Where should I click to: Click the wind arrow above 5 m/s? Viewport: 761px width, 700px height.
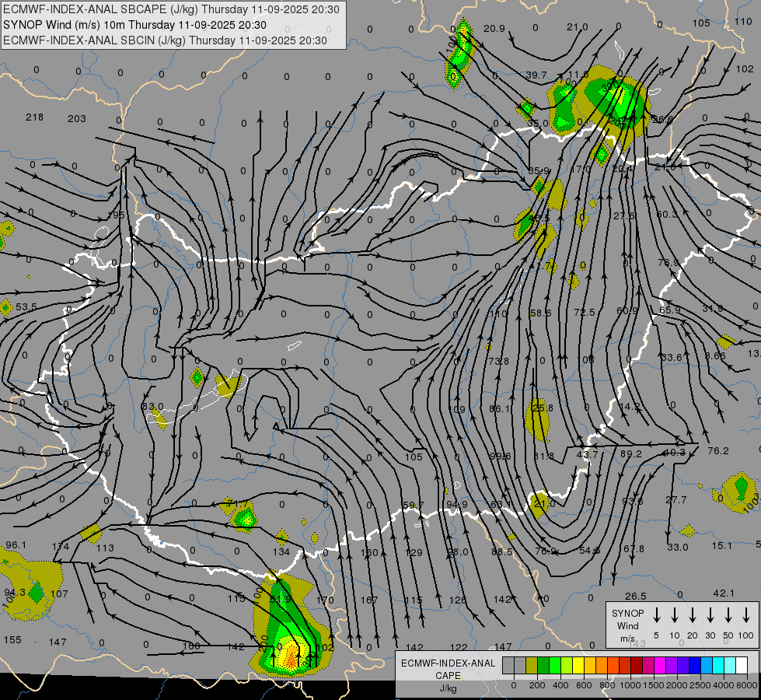656,615
